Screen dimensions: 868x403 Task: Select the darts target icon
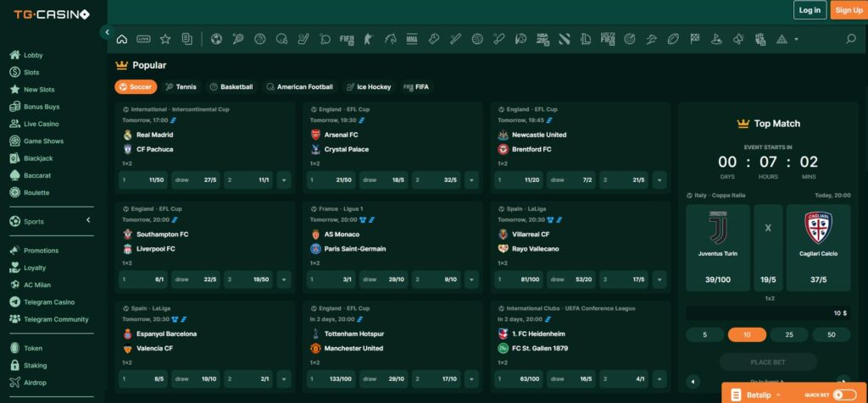(630, 39)
